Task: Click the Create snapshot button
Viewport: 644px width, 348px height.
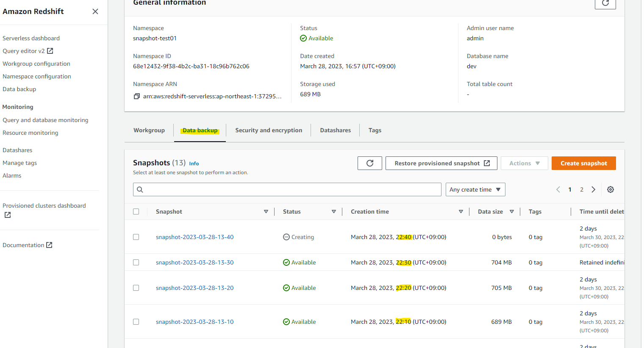Action: point(584,163)
